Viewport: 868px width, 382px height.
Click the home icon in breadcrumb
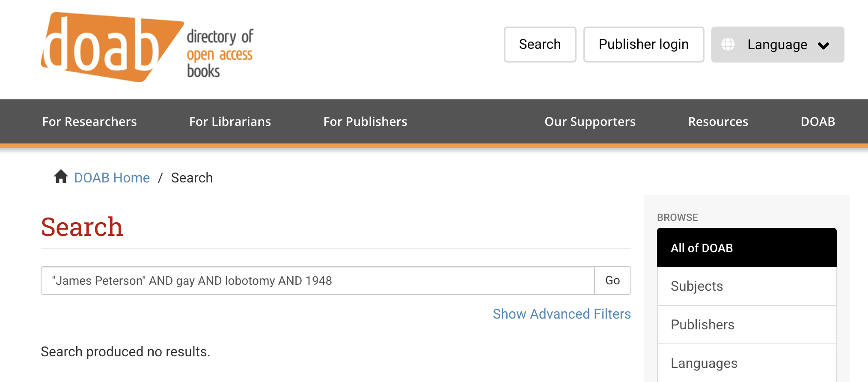[61, 176]
